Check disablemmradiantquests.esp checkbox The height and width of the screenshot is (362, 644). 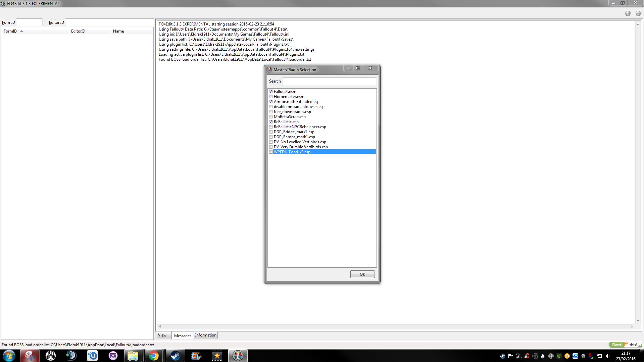tap(270, 107)
